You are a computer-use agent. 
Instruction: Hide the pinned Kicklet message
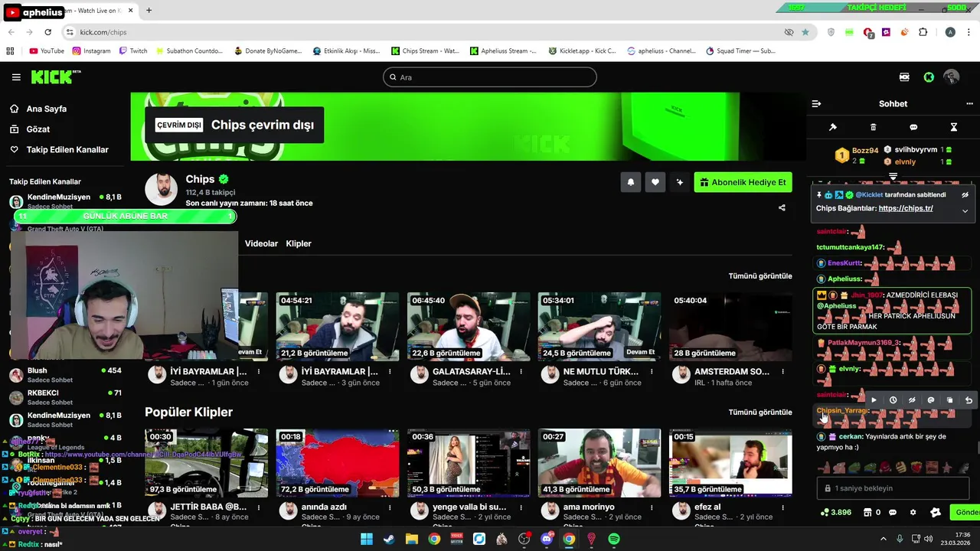pyautogui.click(x=965, y=195)
